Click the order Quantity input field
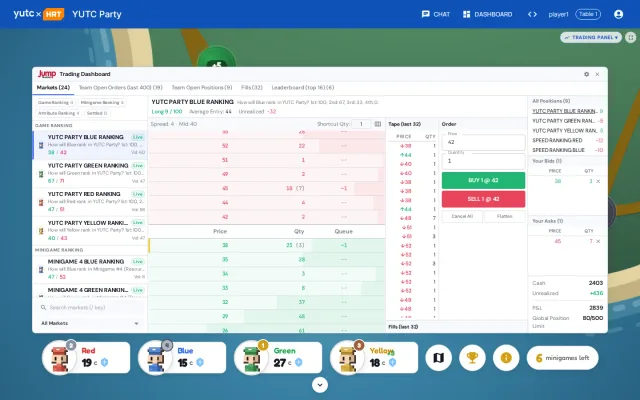Screen dimensions: 640x400 (x=483, y=161)
